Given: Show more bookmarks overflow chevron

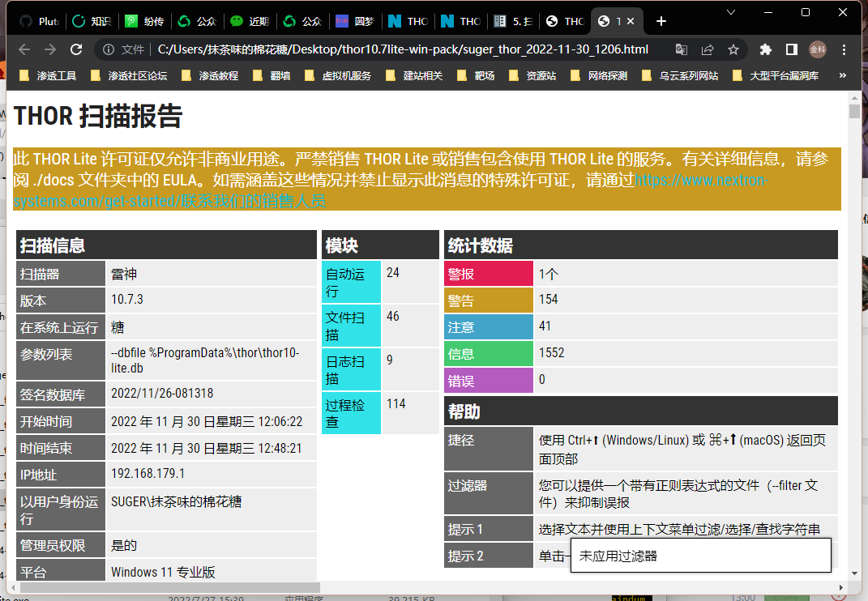Looking at the screenshot, I should tap(843, 75).
